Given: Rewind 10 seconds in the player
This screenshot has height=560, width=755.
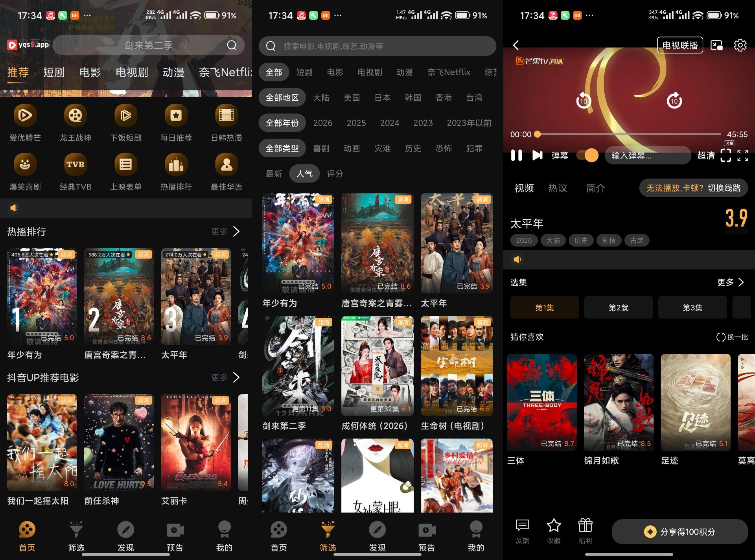Looking at the screenshot, I should pyautogui.click(x=583, y=101).
